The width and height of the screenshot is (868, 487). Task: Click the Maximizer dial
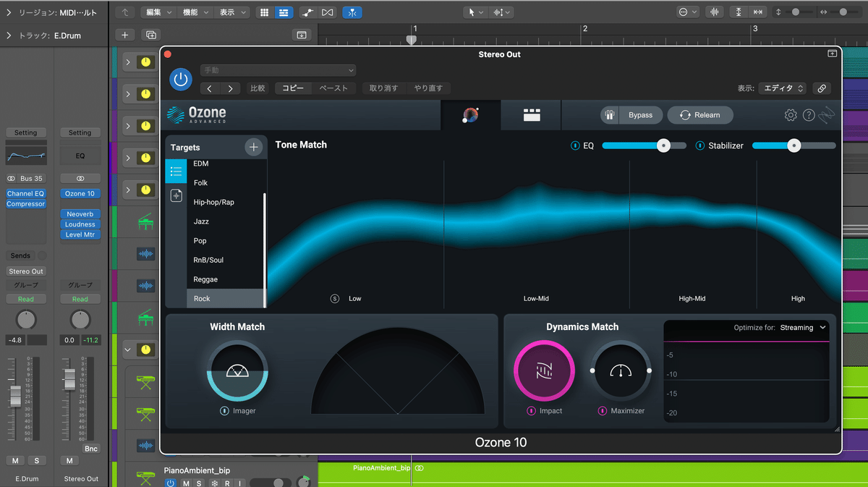(x=621, y=371)
